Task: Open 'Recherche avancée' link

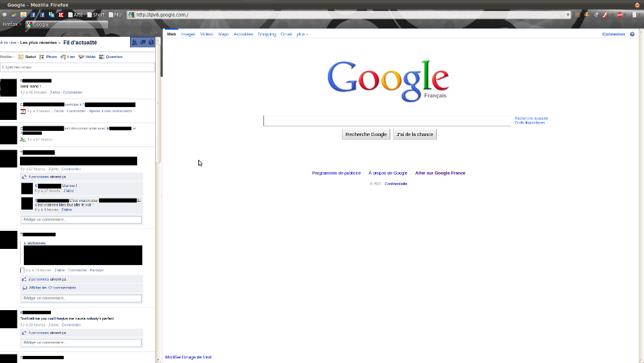Action: click(531, 119)
